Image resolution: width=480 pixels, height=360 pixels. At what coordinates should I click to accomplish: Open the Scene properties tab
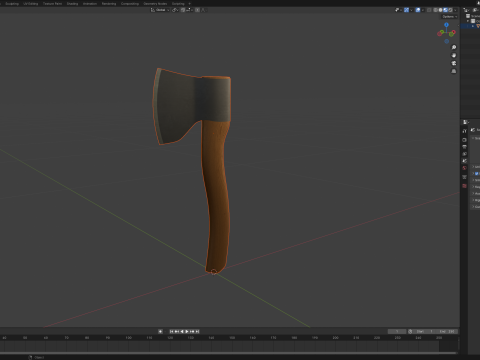(x=464, y=161)
